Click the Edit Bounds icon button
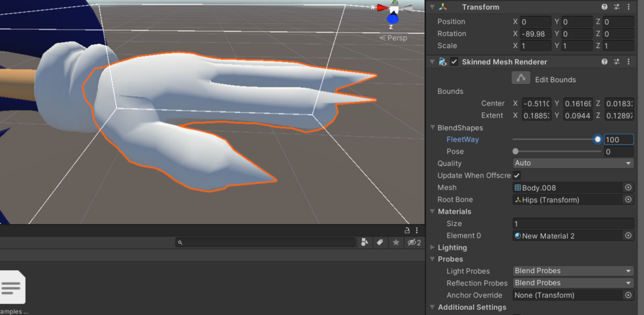Screen dimensions: 644x315 521,77
